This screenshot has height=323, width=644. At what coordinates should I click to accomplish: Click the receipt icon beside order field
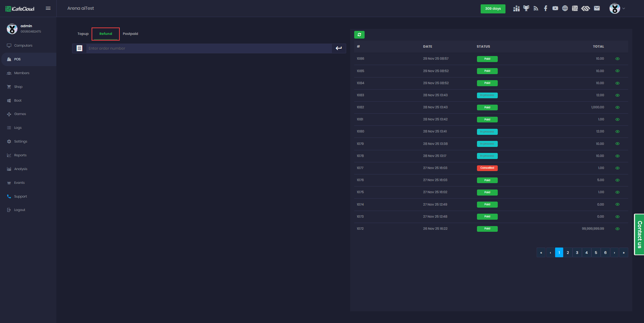[79, 48]
